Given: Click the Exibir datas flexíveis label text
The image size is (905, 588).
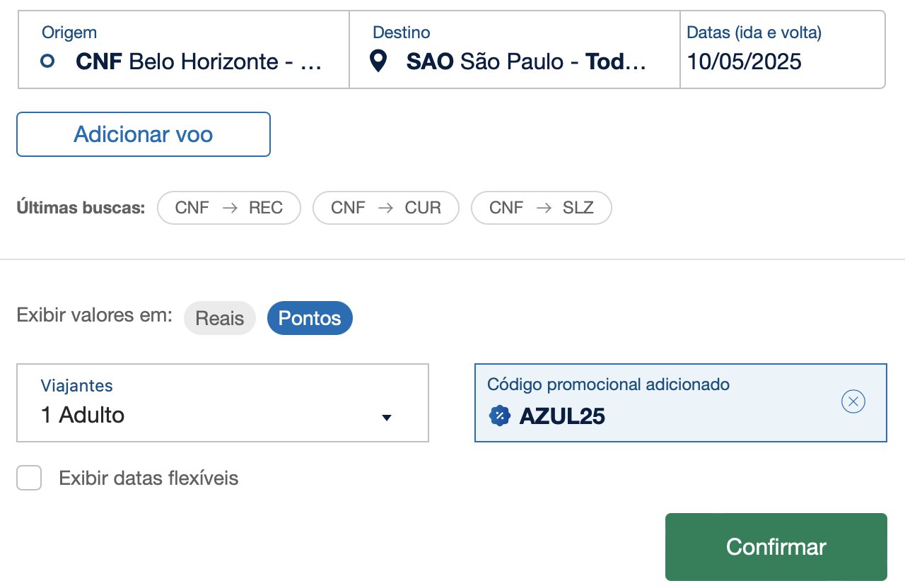Looking at the screenshot, I should tap(148, 478).
